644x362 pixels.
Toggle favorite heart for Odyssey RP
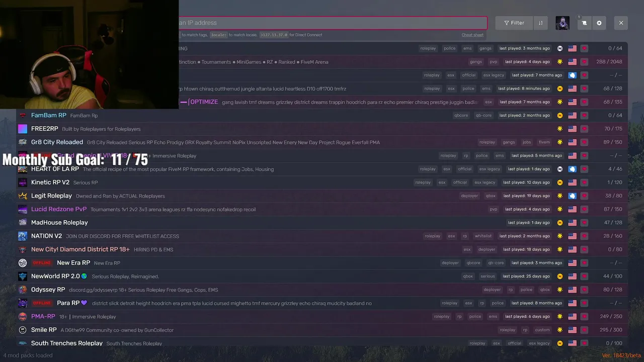point(584,290)
